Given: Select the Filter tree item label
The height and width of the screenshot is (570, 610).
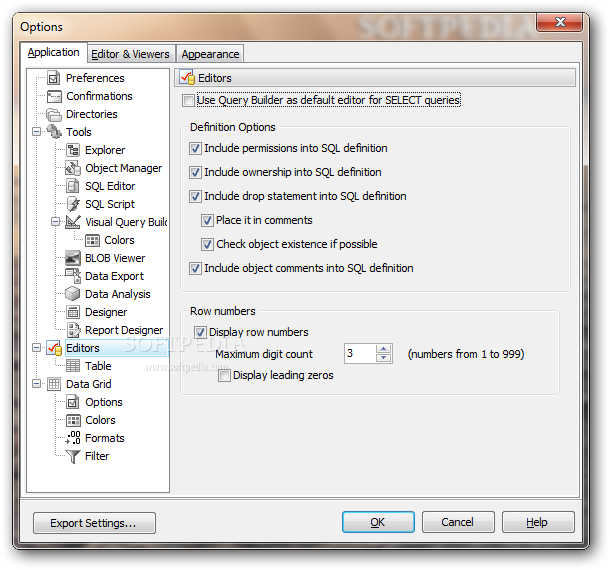Looking at the screenshot, I should [97, 456].
